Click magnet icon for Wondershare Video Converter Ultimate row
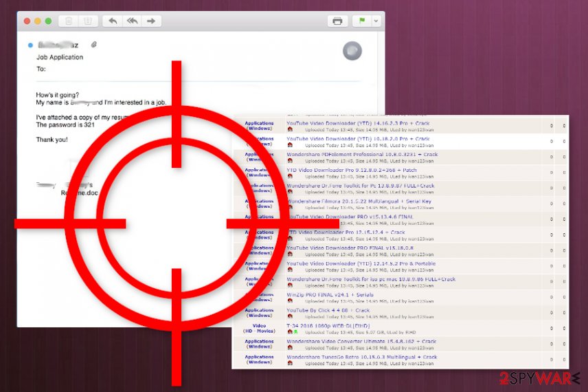Image resolution: width=588 pixels, height=392 pixels. tap(290, 348)
